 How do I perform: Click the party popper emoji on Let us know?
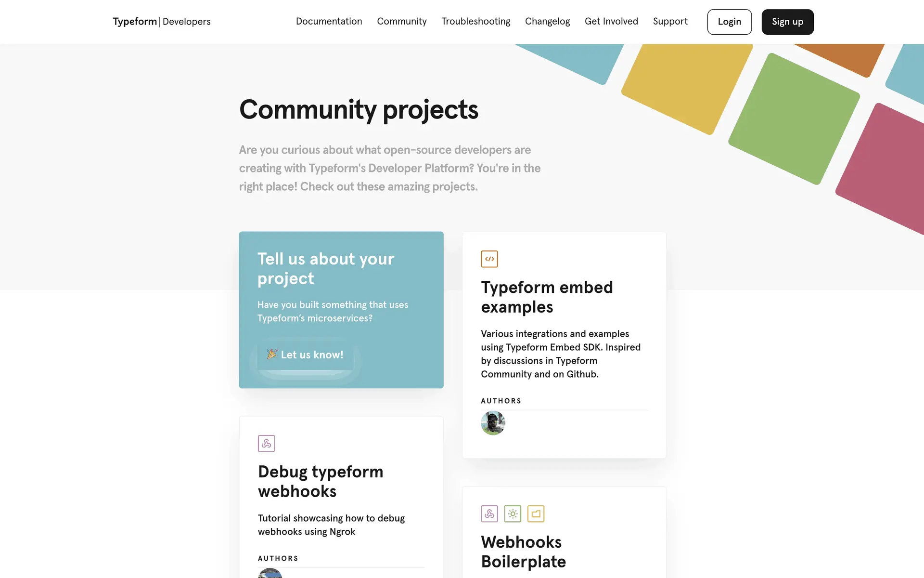[272, 355]
